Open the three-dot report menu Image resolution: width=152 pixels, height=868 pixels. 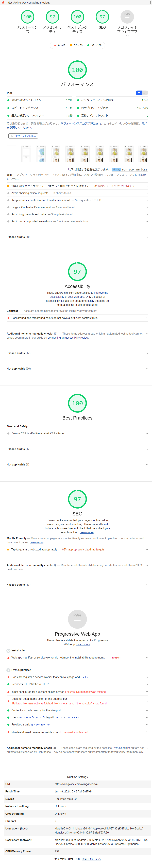(x=150, y=3)
